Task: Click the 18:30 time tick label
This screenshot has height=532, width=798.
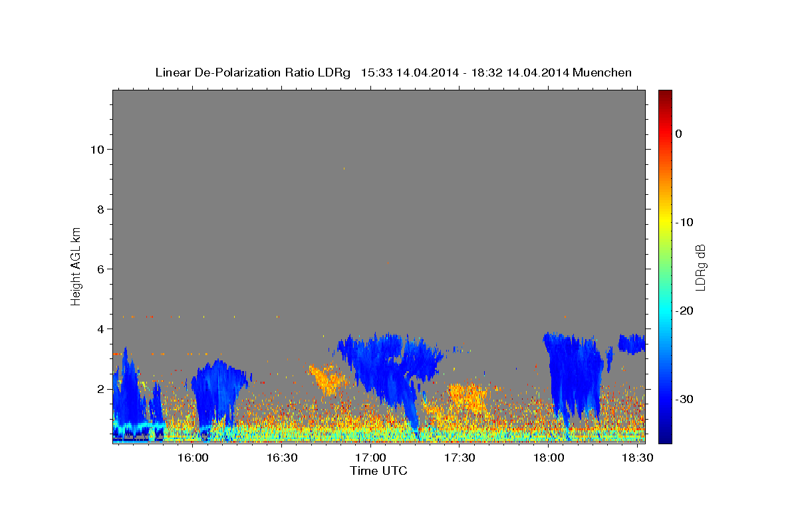Action: [636, 458]
